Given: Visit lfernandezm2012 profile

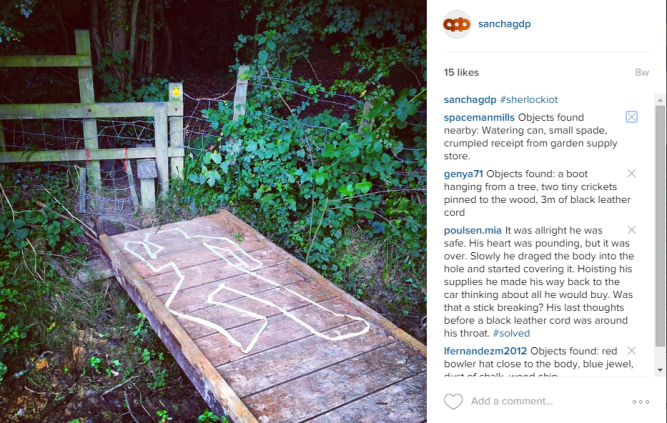Looking at the screenshot, I should pyautogui.click(x=485, y=351).
